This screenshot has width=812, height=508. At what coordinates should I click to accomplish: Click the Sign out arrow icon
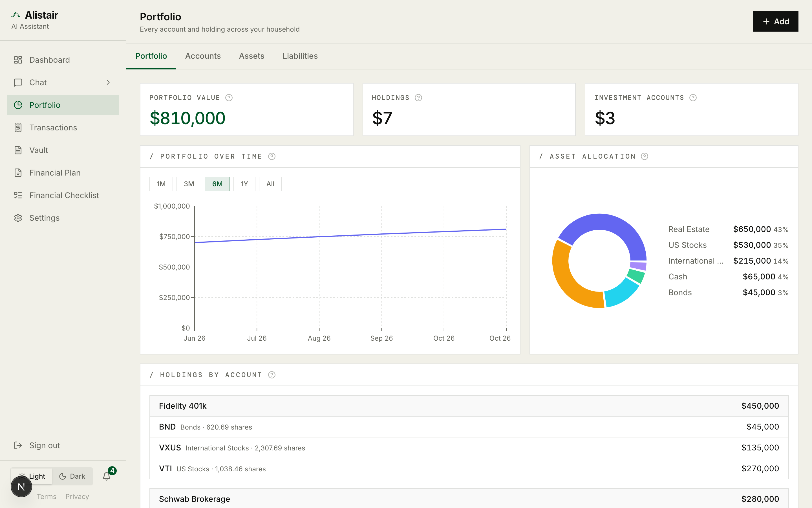(18, 445)
